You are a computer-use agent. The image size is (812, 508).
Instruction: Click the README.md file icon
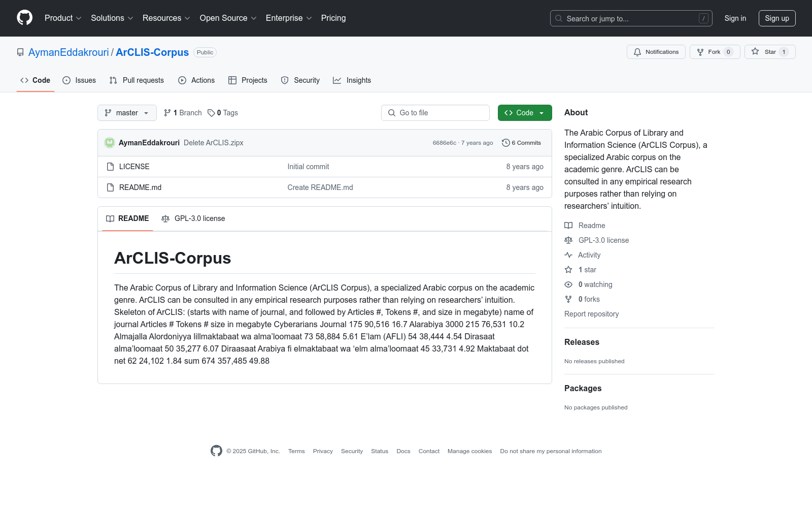click(110, 187)
